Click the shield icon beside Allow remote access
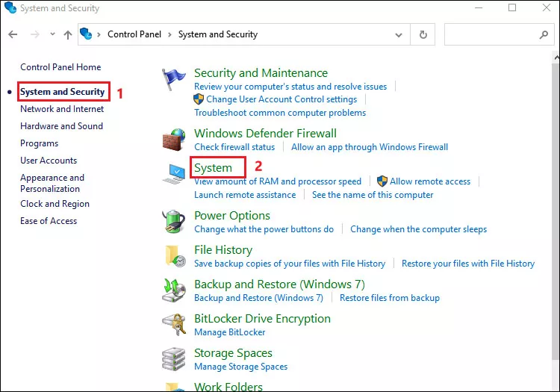The image size is (560, 392). [x=382, y=181]
